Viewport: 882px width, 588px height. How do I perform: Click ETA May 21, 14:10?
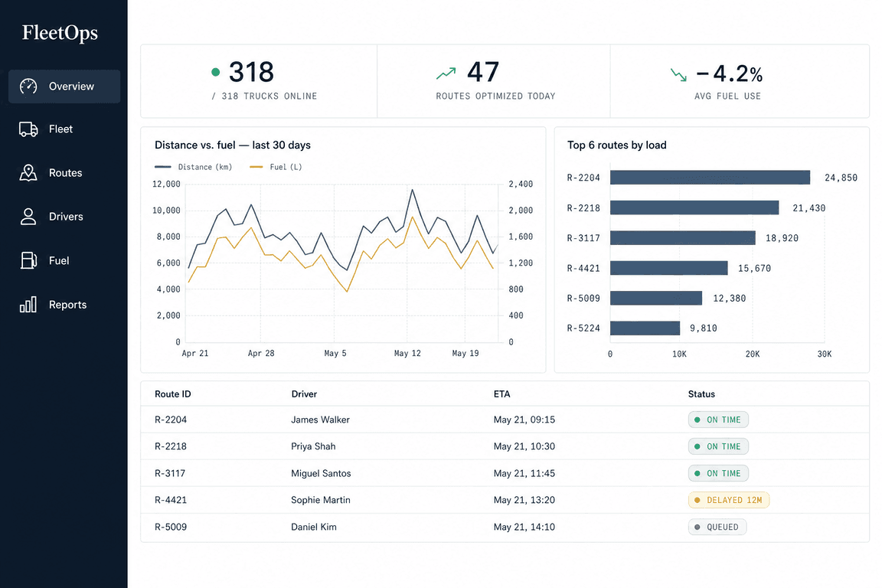coord(524,527)
